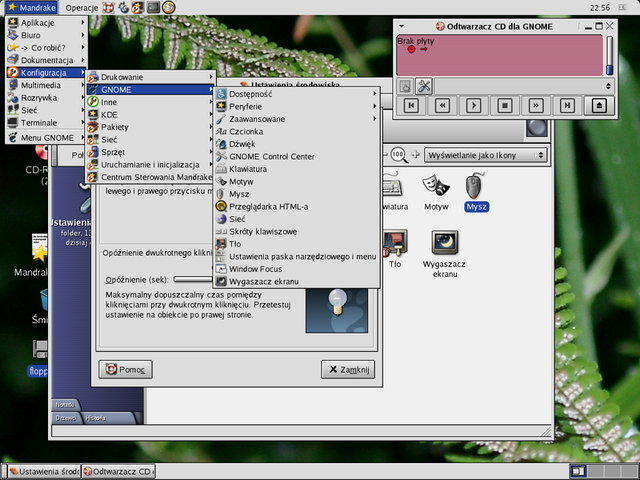Select Dźwięk menu entry
The height and width of the screenshot is (480, 640).
point(296,144)
